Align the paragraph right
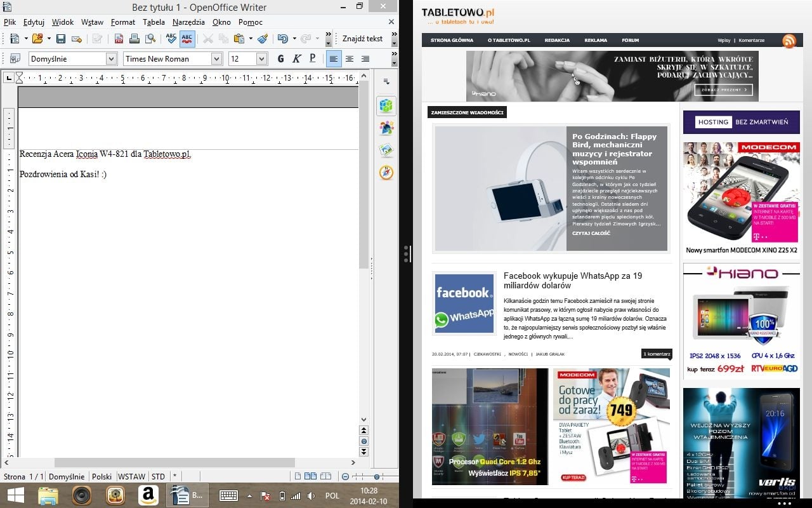The width and height of the screenshot is (812, 508). [365, 58]
